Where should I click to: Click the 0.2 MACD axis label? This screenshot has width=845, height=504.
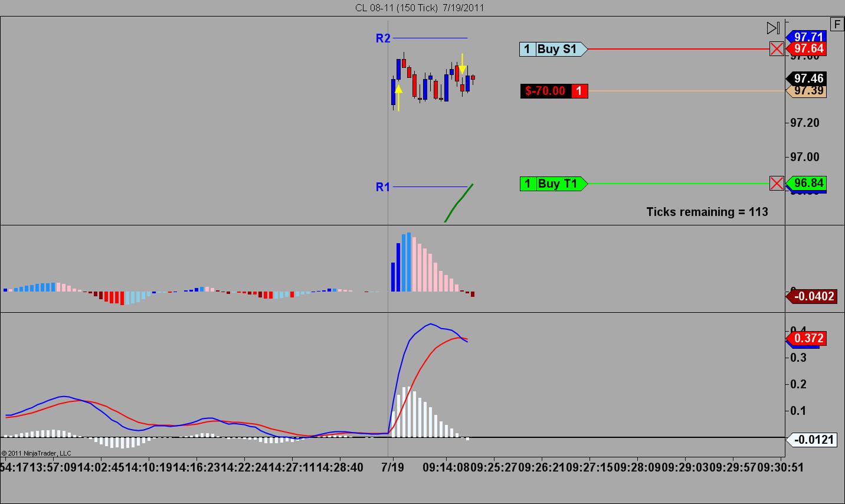tap(798, 384)
